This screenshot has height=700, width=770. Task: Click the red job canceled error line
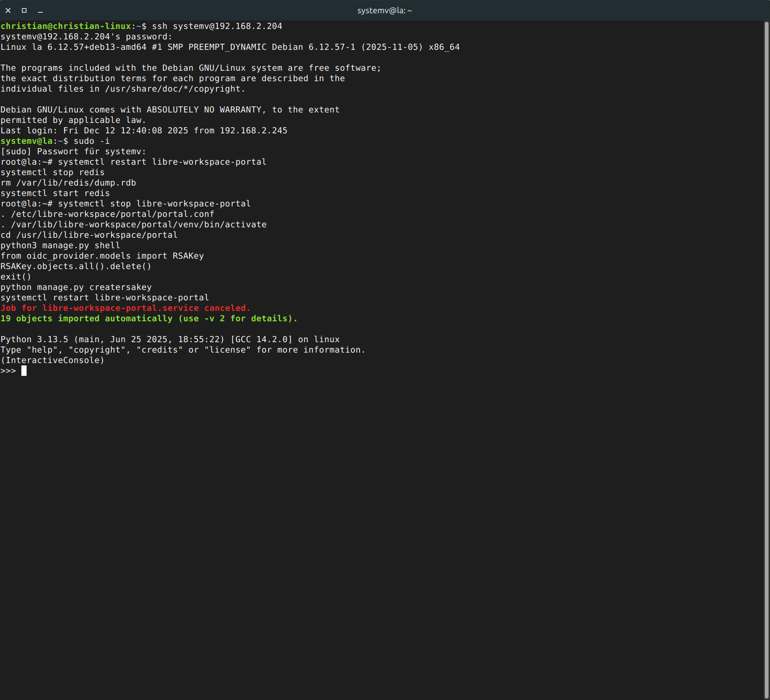point(125,308)
